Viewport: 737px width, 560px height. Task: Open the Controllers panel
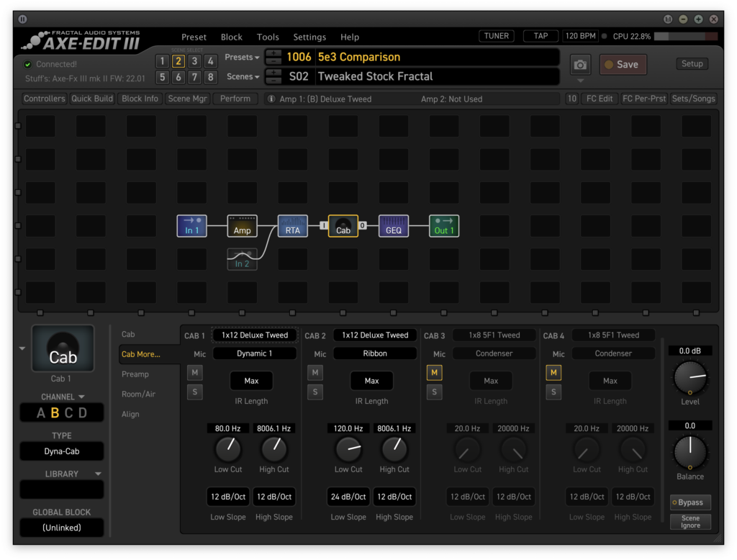click(44, 99)
